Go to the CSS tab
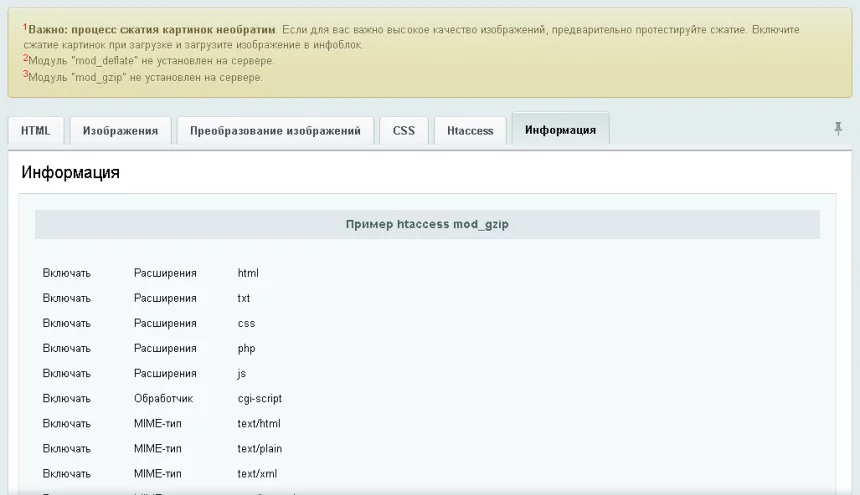The width and height of the screenshot is (860, 495). click(x=404, y=131)
